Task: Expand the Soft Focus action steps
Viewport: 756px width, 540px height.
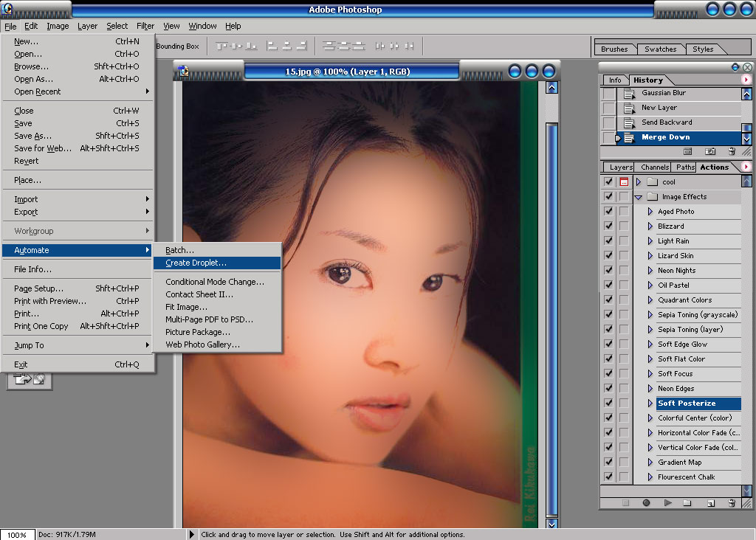Action: pyautogui.click(x=650, y=373)
